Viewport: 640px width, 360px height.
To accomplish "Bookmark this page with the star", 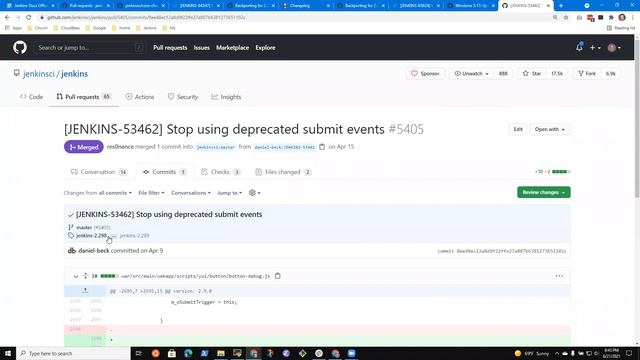I will click(x=566, y=18).
